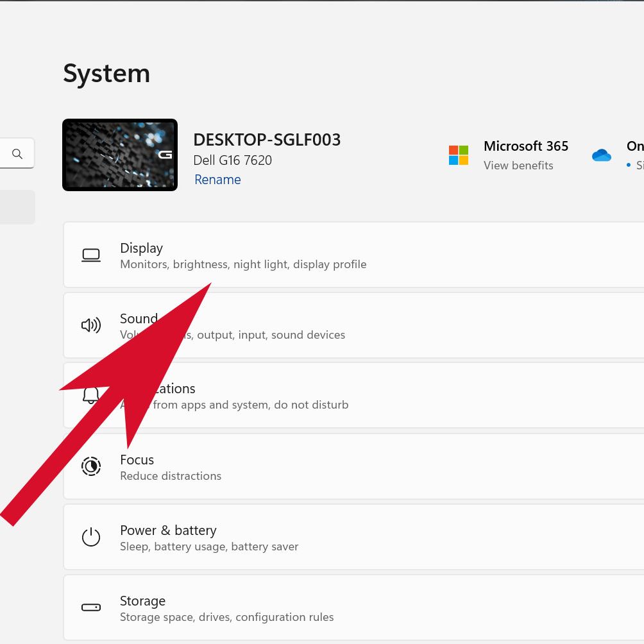The width and height of the screenshot is (644, 644).
Task: Open the Storage settings row
Action: [385, 608]
